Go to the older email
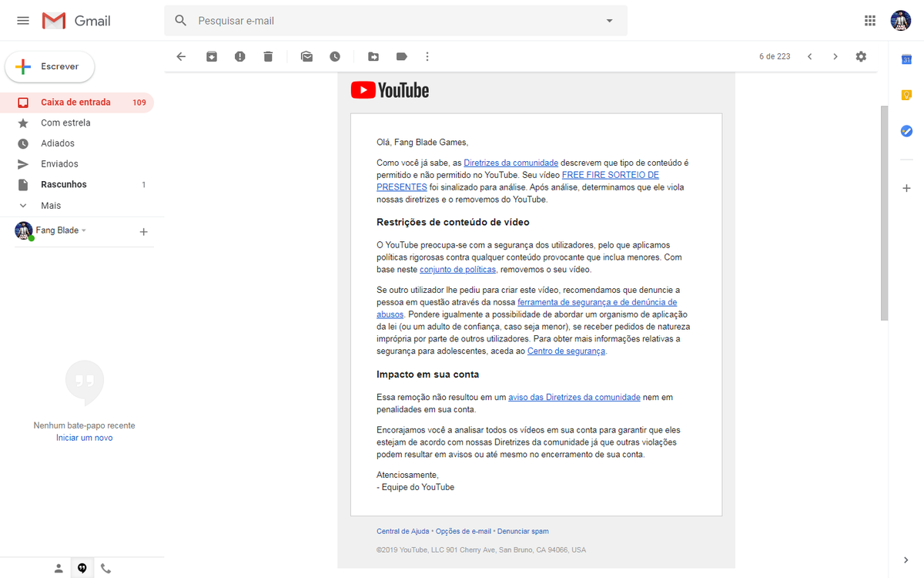 pyautogui.click(x=835, y=56)
